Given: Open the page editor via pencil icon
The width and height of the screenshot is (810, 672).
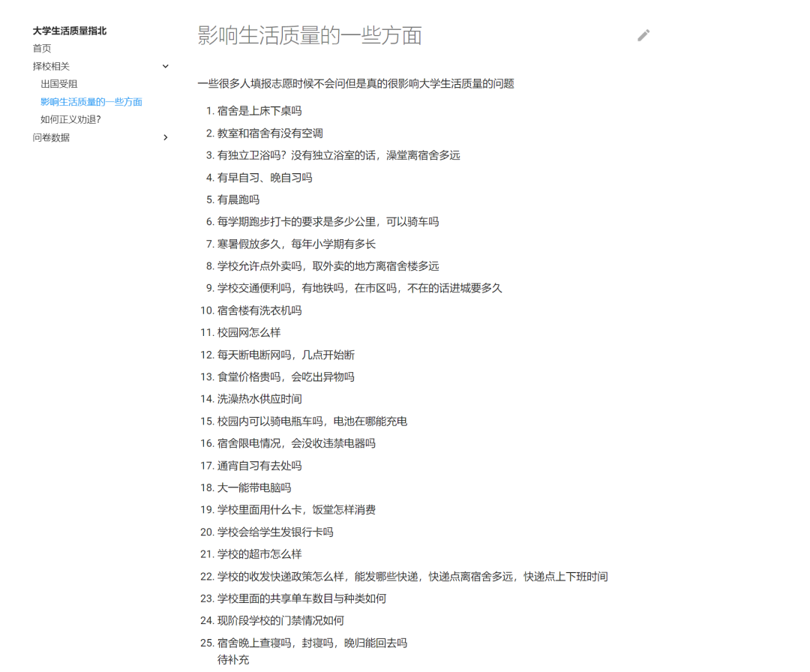Looking at the screenshot, I should [643, 34].
